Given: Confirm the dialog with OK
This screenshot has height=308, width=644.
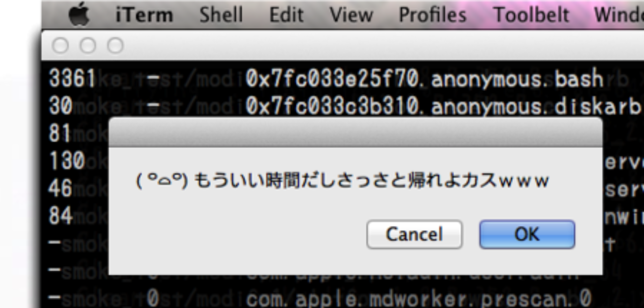Looking at the screenshot, I should (527, 234).
